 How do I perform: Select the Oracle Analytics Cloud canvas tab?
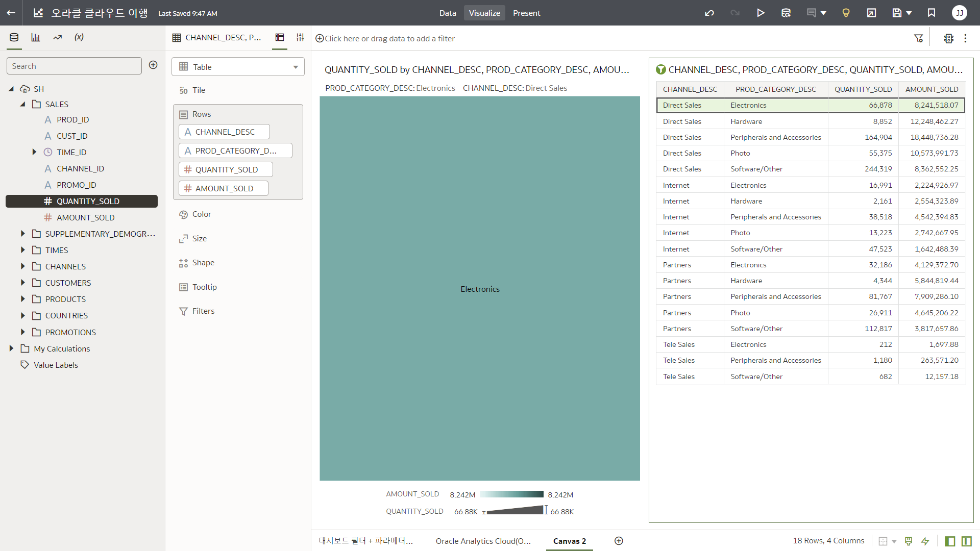point(483,541)
